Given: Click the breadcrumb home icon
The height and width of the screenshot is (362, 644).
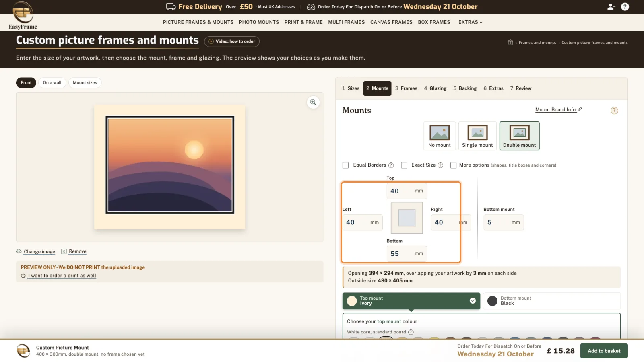Looking at the screenshot, I should [510, 43].
